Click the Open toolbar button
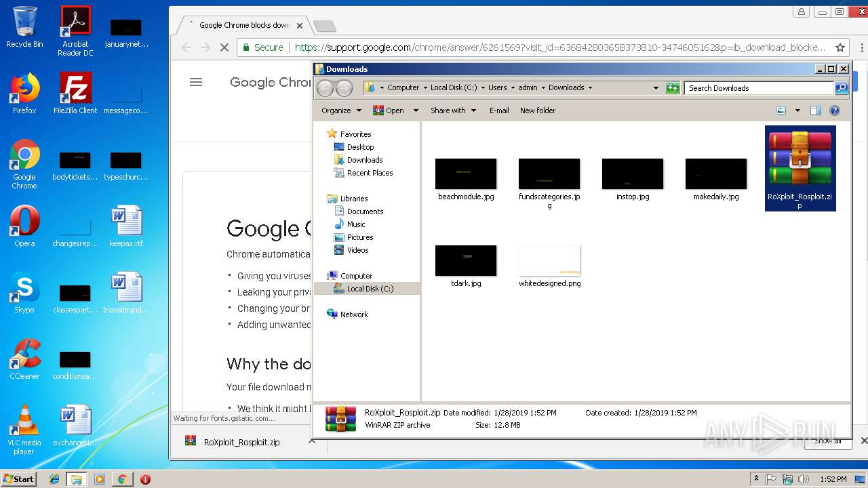868x488 pixels. tap(389, 110)
